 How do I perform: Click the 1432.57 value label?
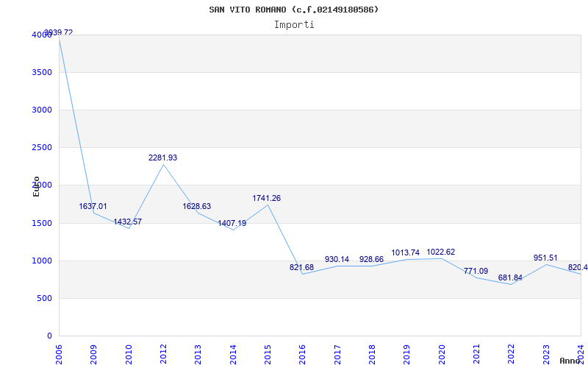click(x=127, y=222)
